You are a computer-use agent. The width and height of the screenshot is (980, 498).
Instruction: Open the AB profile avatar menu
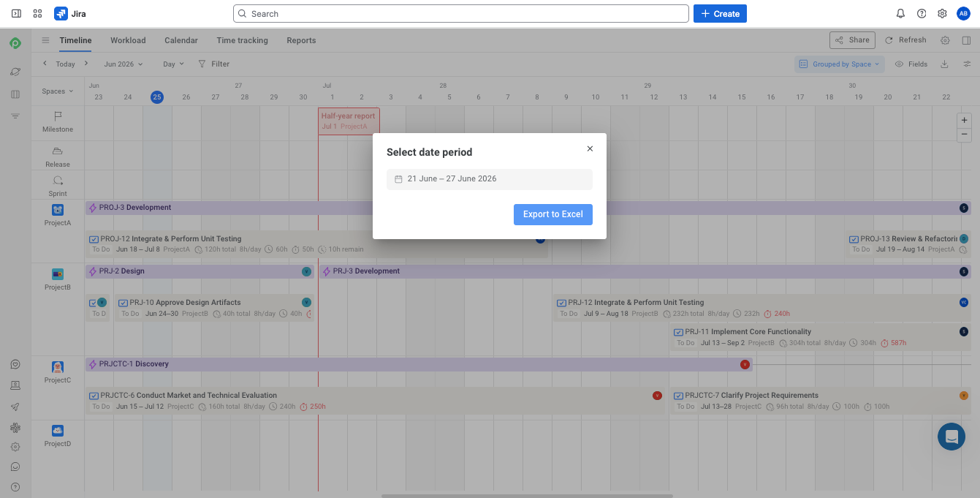click(x=963, y=13)
